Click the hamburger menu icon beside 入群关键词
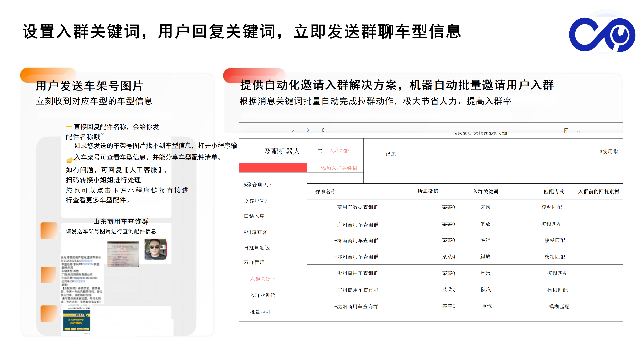Viewport: 644px width, 362px height. coord(320,151)
